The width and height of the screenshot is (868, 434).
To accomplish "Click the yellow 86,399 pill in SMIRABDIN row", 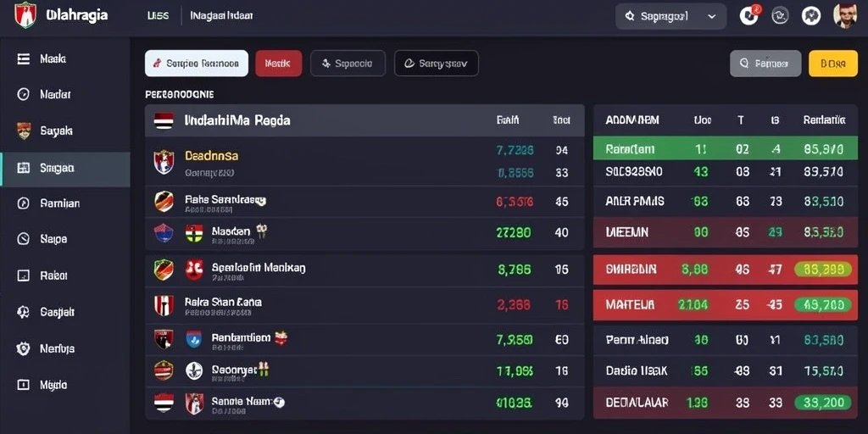I will click(x=823, y=270).
